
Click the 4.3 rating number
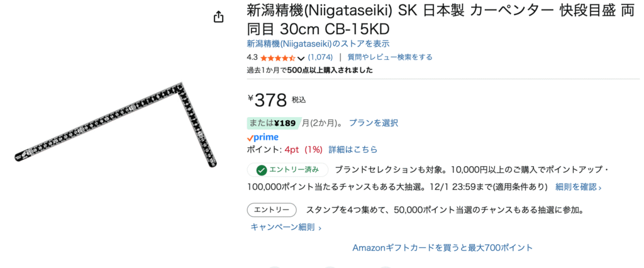[252, 57]
